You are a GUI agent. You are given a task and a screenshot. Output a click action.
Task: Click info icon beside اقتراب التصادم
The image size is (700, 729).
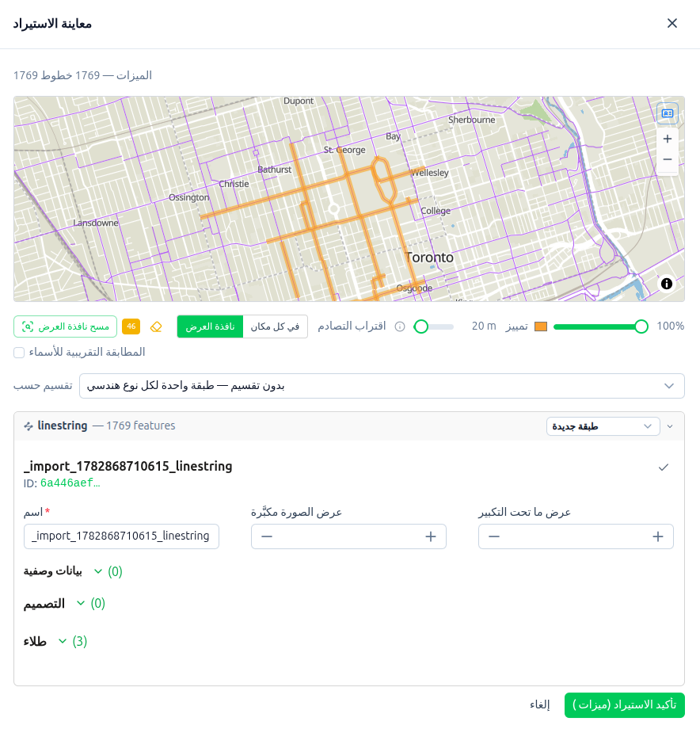point(400,326)
